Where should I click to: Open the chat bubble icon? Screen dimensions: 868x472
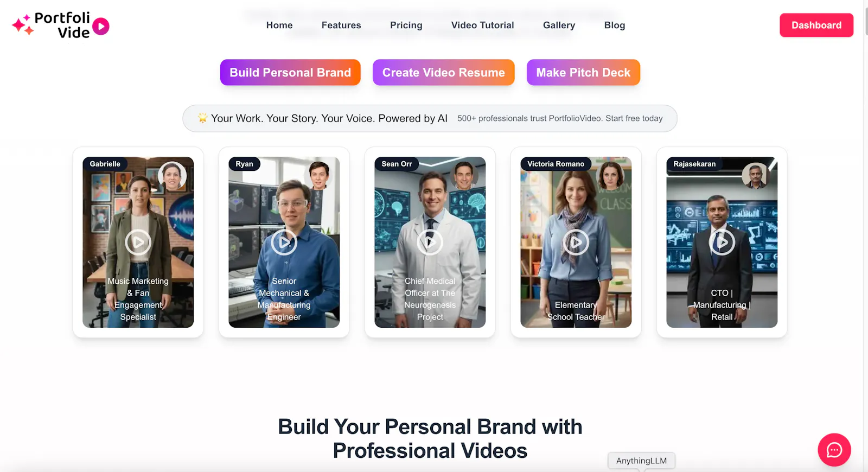(834, 450)
